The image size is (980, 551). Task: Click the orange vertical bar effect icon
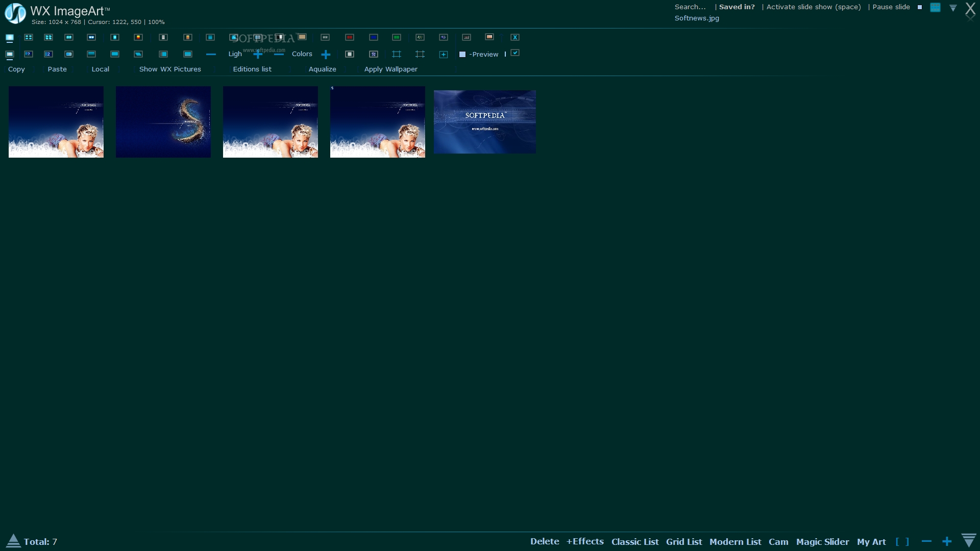click(x=188, y=37)
